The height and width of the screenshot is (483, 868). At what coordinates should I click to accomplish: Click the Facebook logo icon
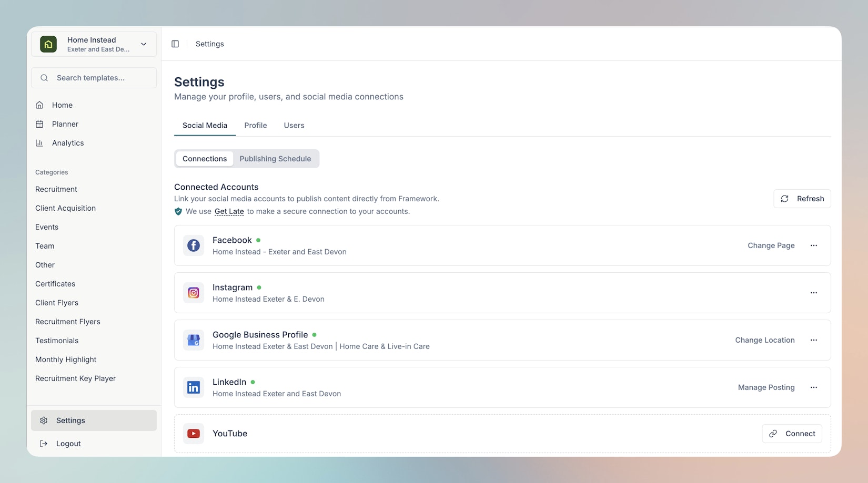pyautogui.click(x=194, y=245)
